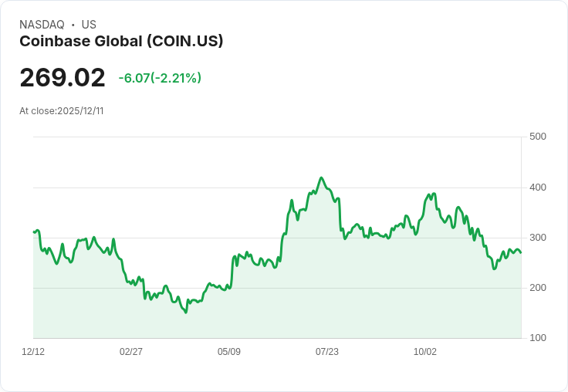568x392 pixels.
Task: Click the US market label
Action: 89,25
